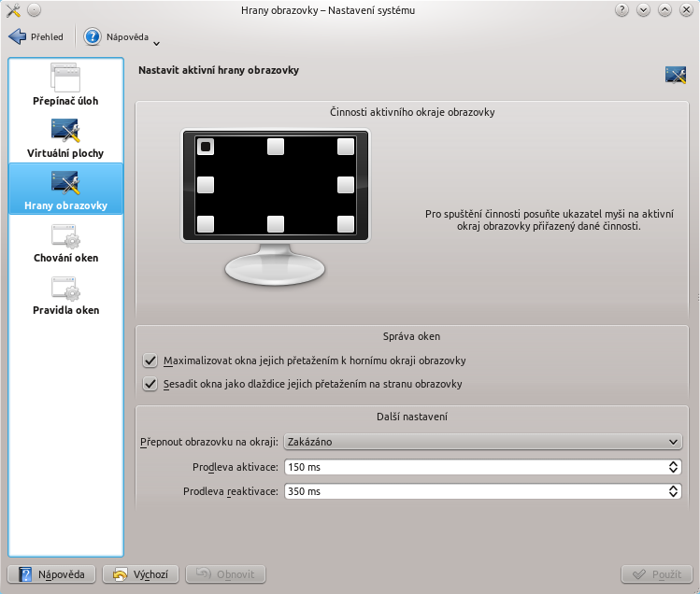Select the Hrany obrazovky module icon

pos(65,183)
